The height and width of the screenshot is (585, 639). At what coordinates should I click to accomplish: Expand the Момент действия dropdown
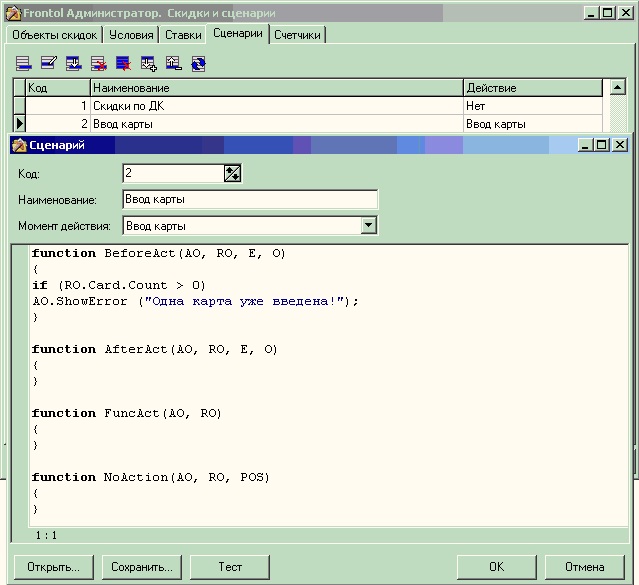click(x=368, y=225)
